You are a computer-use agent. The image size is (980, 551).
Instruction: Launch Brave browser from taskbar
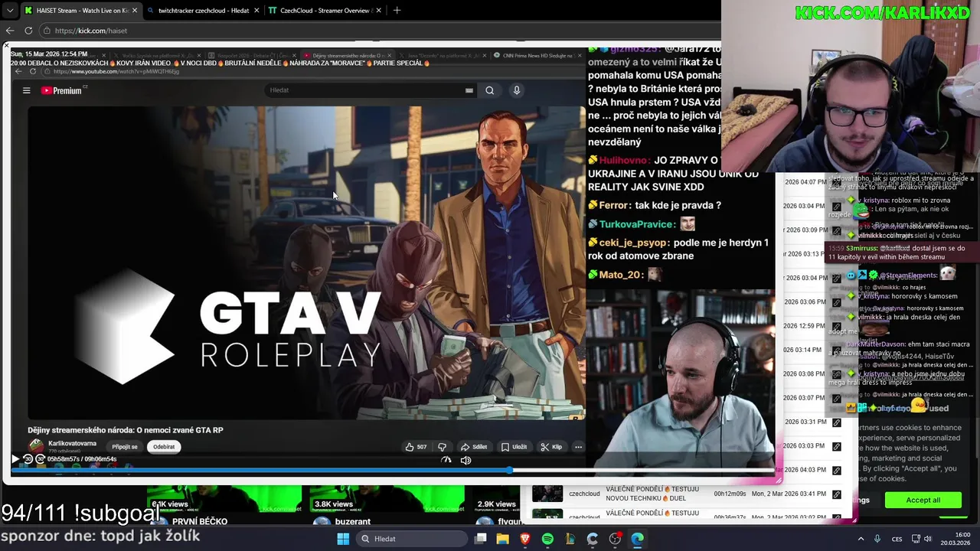tap(525, 539)
